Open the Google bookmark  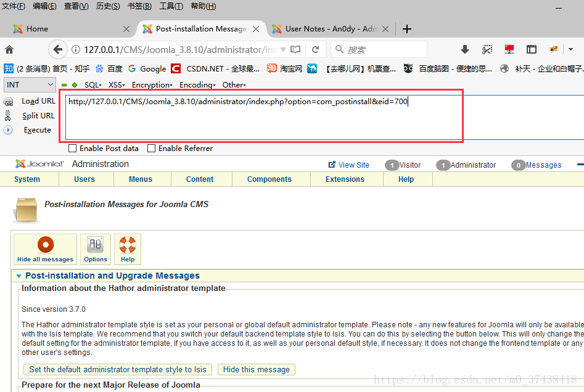147,69
